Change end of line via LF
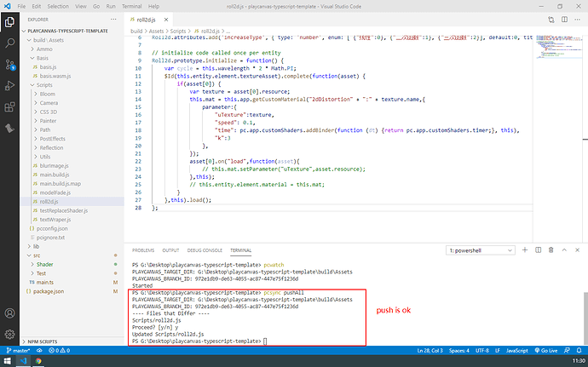The image size is (588, 367). pos(498,351)
